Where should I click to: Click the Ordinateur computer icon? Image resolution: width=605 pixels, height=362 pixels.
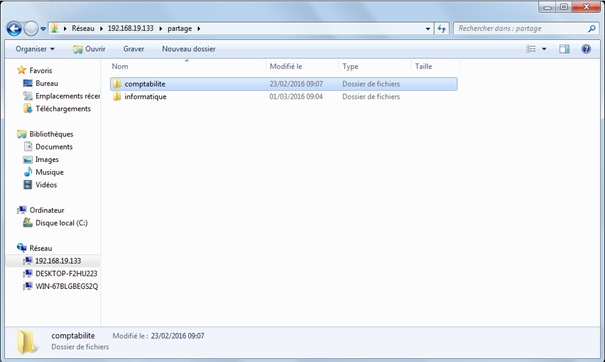(22, 210)
